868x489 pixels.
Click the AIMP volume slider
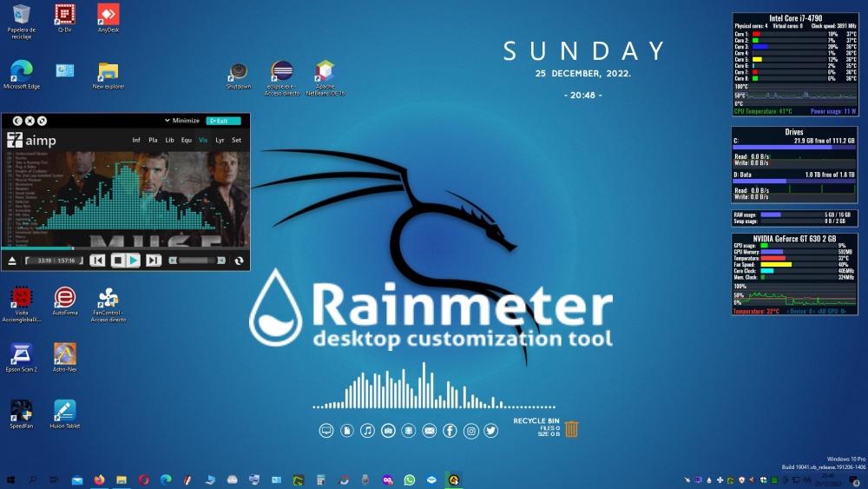click(197, 261)
